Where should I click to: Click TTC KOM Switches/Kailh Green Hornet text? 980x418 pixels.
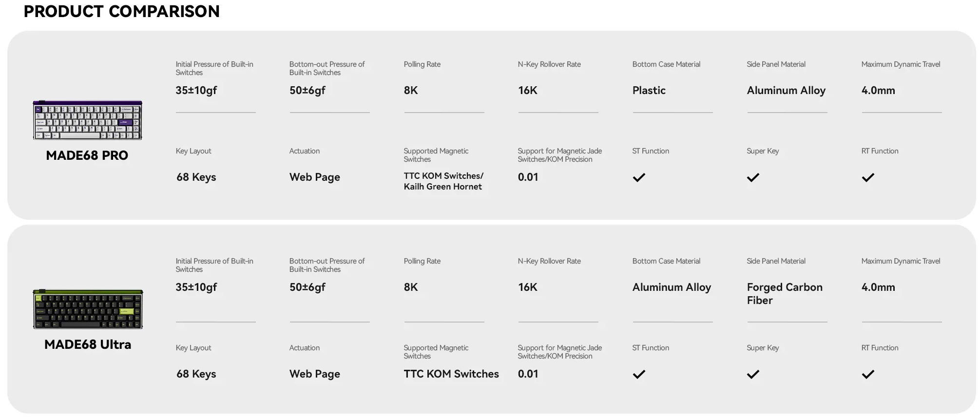point(443,181)
